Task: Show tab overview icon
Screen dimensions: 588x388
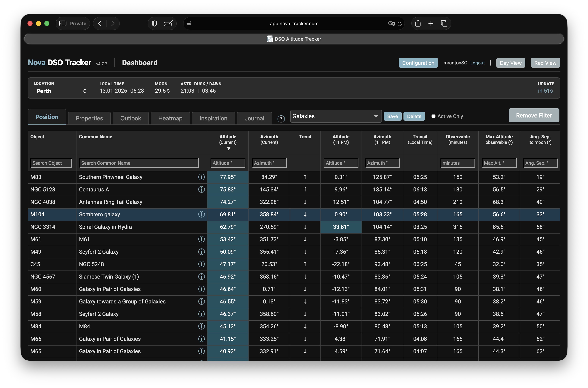Action: [x=444, y=23]
